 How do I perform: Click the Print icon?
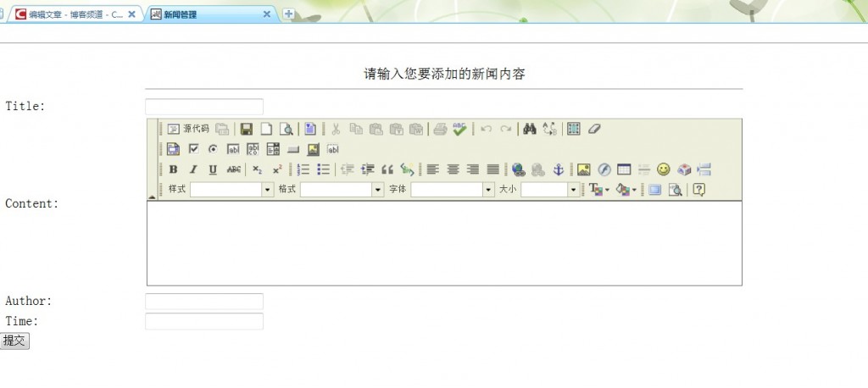[x=440, y=129]
